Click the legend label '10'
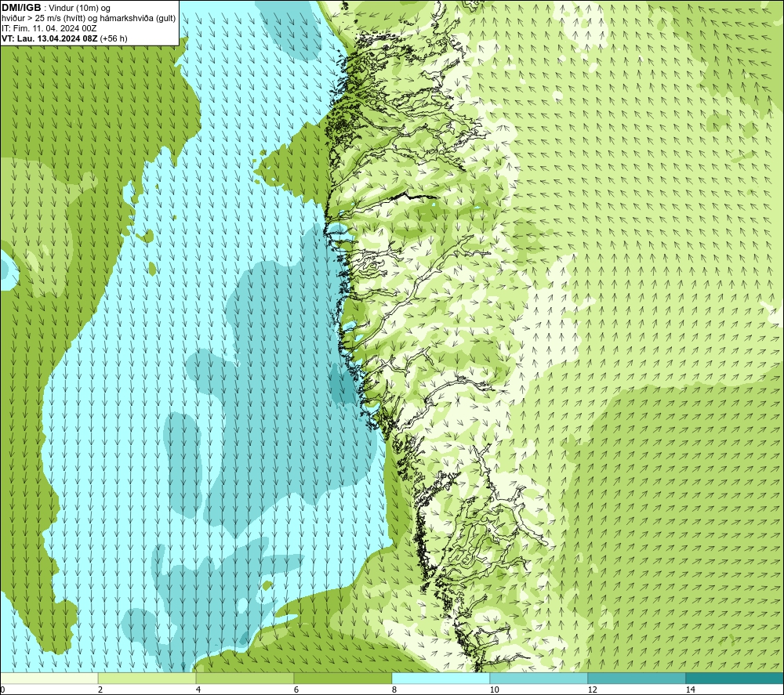Screen dimensions: 784x695 pos(494,690)
